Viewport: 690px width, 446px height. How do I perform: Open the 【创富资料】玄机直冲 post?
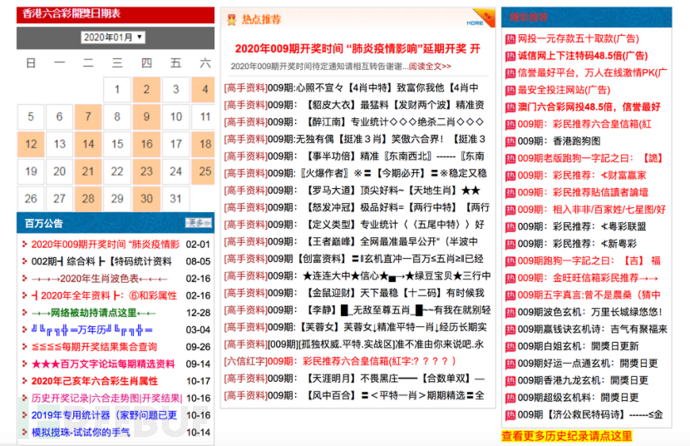tap(354, 259)
